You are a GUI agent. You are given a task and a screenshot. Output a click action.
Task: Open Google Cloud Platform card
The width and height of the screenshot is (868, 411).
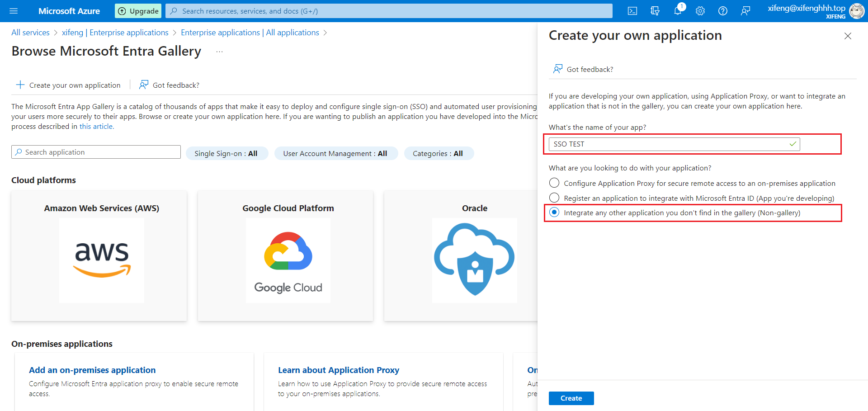point(285,256)
